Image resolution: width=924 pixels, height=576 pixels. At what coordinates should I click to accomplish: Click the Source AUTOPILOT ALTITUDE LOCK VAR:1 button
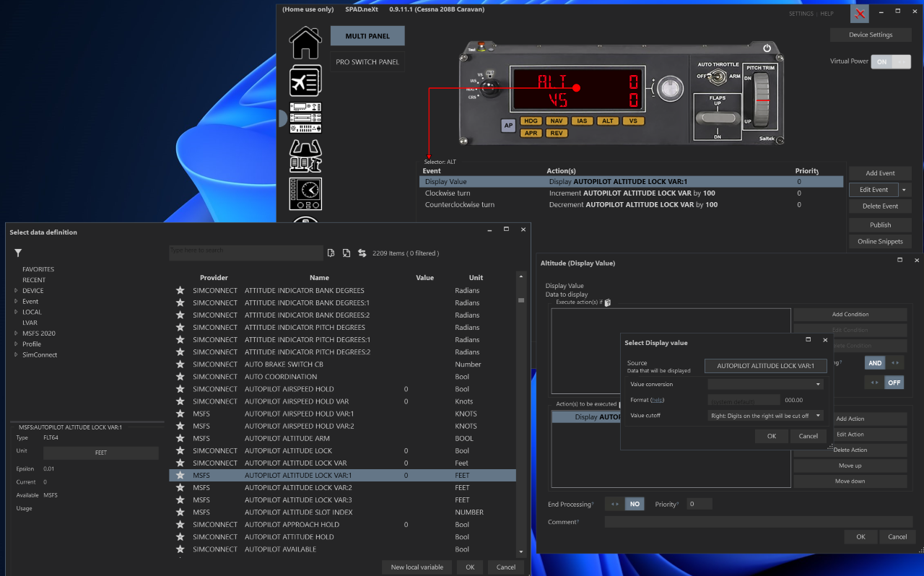click(766, 366)
